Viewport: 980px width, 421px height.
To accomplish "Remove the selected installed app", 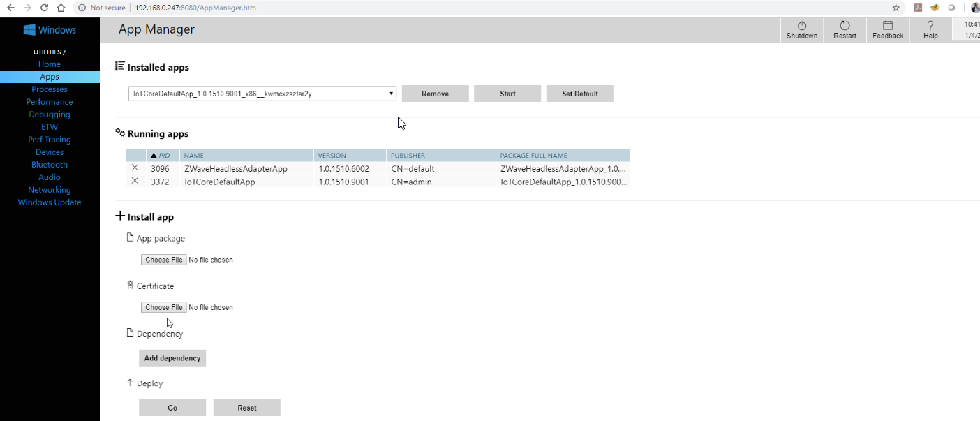I will 436,94.
